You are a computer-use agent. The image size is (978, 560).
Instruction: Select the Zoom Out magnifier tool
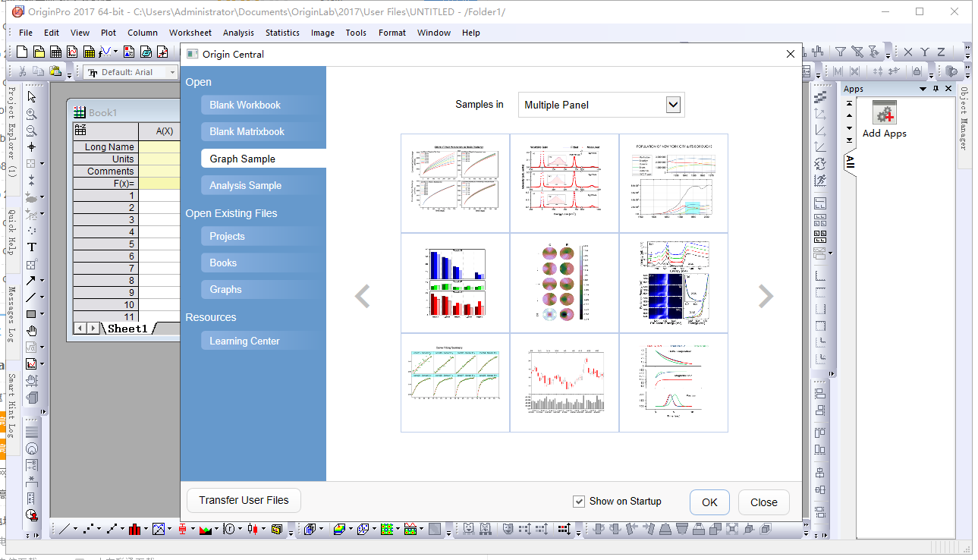coord(32,131)
